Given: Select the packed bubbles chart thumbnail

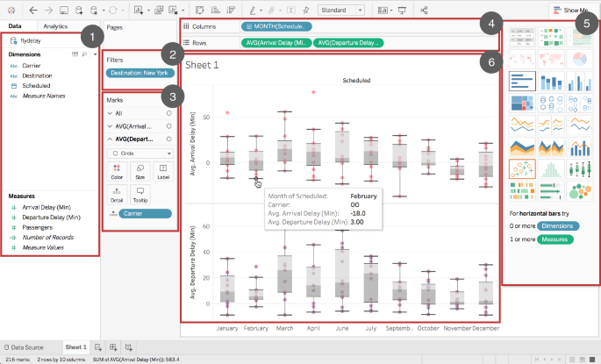Looking at the screenshot, I should (580, 191).
